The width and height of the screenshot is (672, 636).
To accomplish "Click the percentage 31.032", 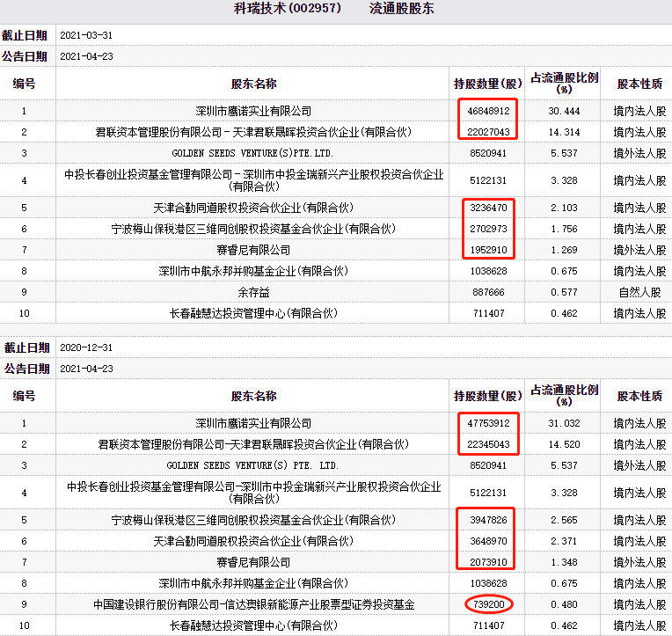I will (564, 423).
